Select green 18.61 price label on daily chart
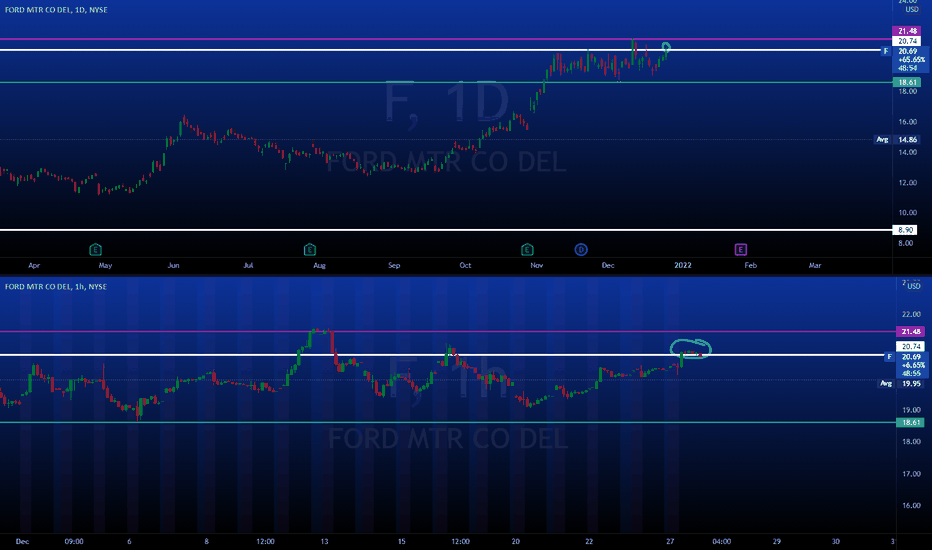932x550 pixels. [x=907, y=83]
